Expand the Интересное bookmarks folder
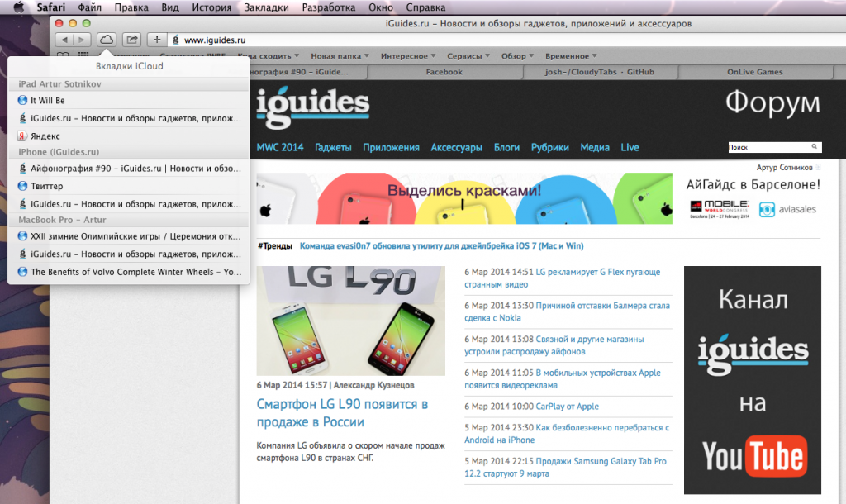The width and height of the screenshot is (846, 504). tap(408, 55)
